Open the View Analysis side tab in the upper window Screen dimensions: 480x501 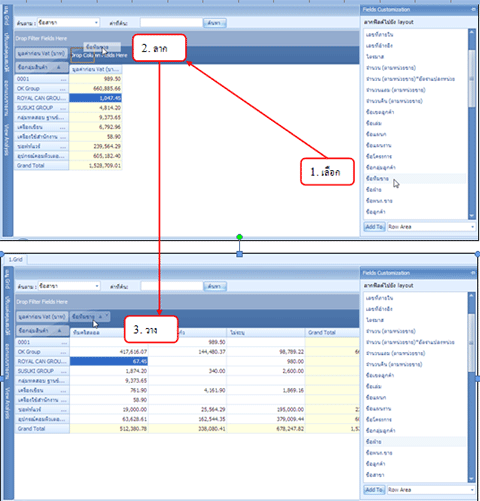(6, 140)
